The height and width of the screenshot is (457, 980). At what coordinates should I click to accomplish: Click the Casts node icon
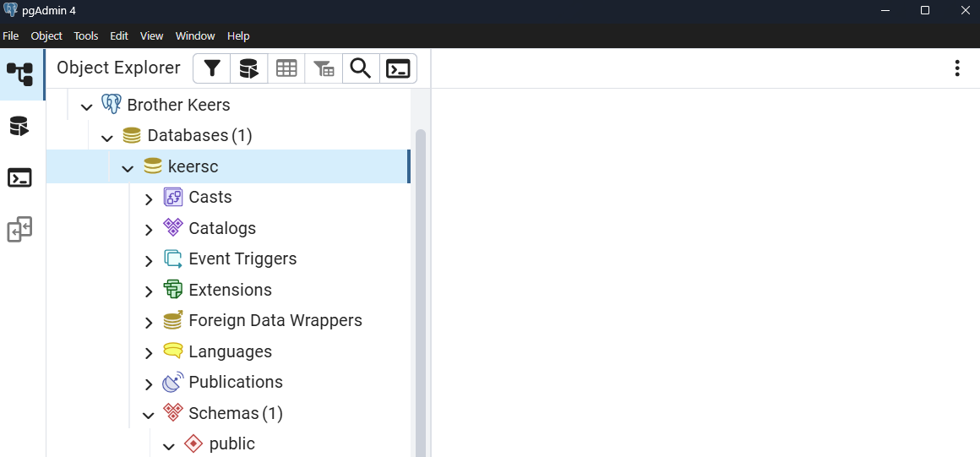tap(173, 197)
